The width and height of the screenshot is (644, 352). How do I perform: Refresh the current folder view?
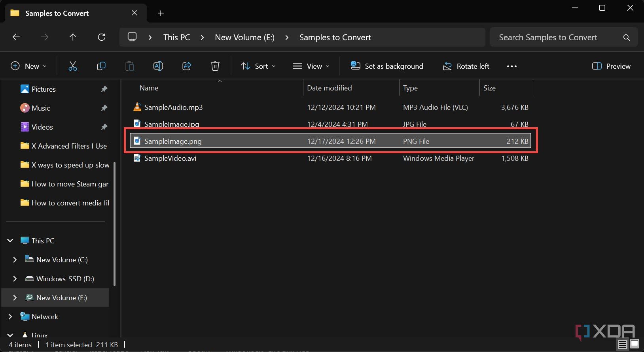tap(102, 37)
